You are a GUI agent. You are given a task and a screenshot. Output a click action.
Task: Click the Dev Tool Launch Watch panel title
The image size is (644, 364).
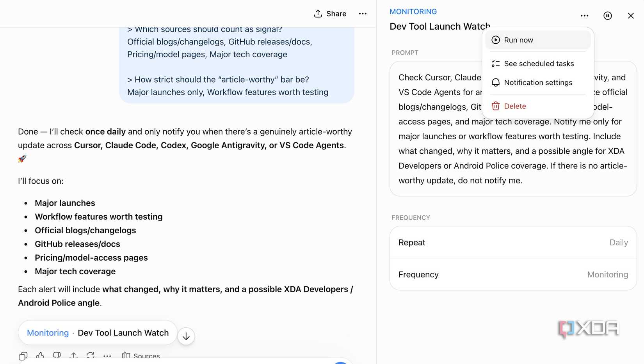pyautogui.click(x=440, y=26)
